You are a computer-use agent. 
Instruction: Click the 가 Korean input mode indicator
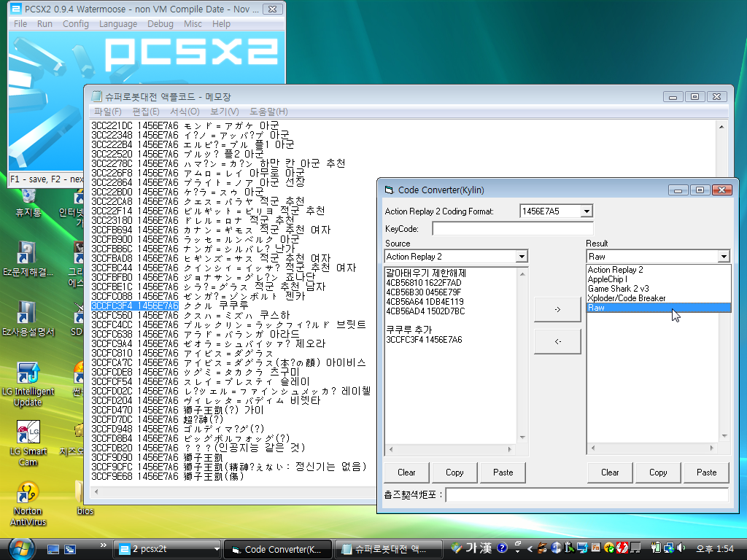[472, 548]
